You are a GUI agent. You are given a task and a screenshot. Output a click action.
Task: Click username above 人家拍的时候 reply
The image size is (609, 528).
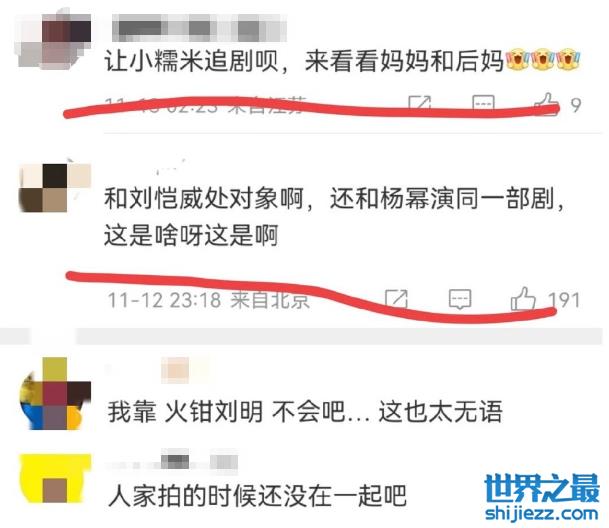tap(172, 462)
